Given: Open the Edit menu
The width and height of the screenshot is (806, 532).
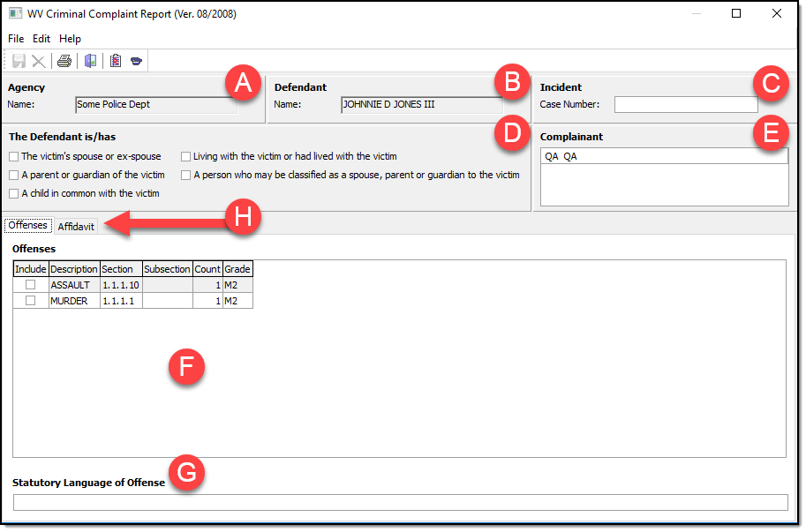Looking at the screenshot, I should 41,39.
